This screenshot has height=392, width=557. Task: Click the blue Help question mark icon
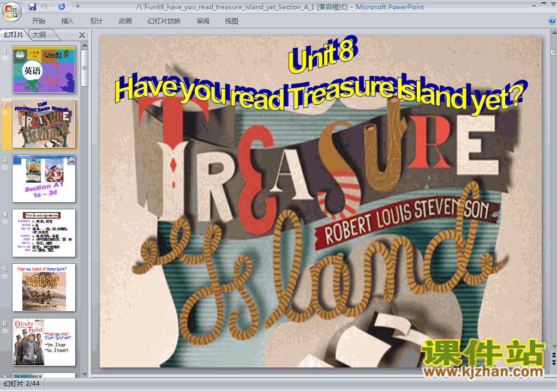(x=552, y=21)
